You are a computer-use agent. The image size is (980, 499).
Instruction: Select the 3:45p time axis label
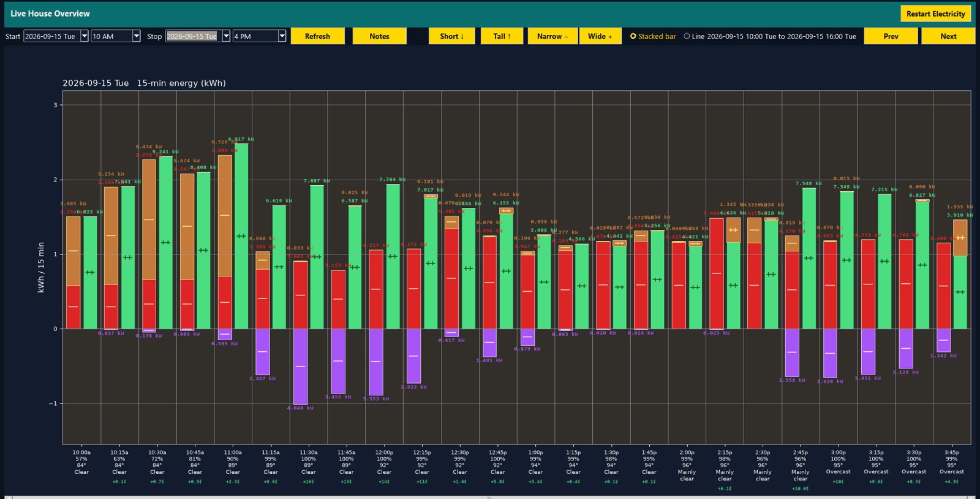[952, 452]
